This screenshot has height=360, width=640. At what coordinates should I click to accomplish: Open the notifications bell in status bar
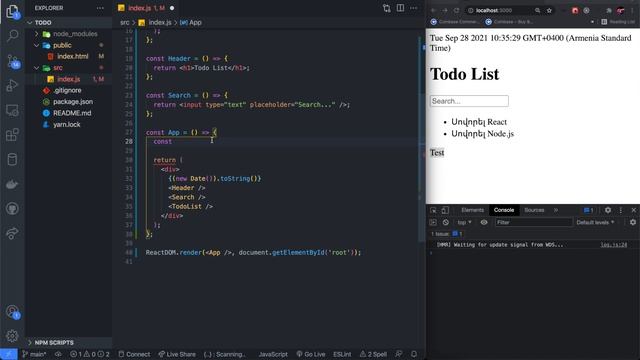coord(414,354)
